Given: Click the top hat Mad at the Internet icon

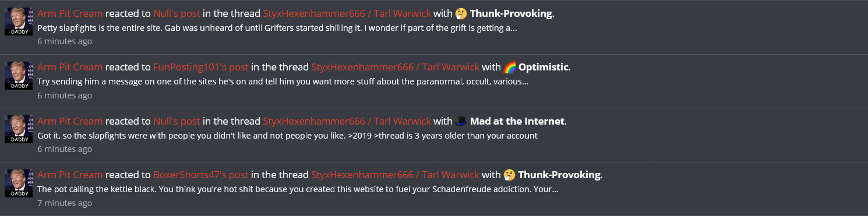Looking at the screenshot, I should point(461,121).
